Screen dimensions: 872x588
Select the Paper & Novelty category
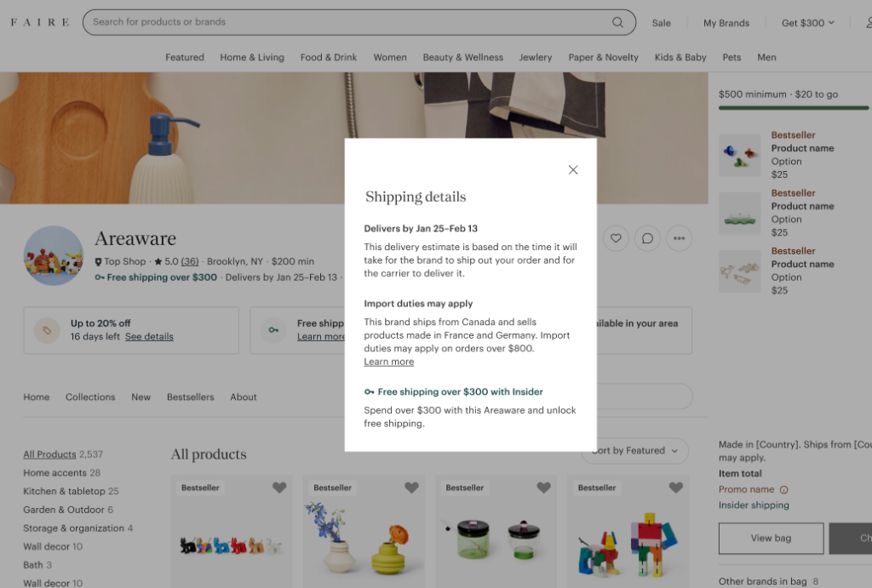click(604, 57)
